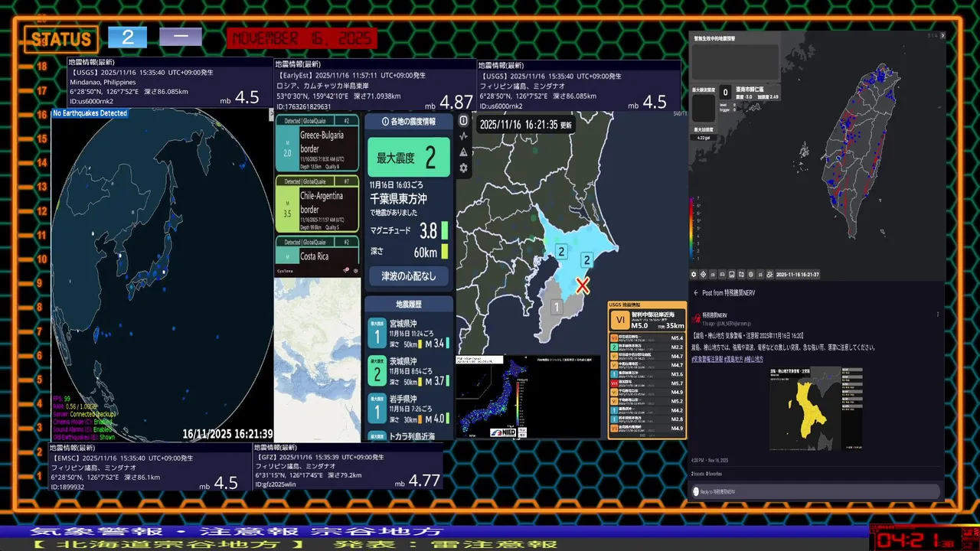Click the intensity 2 marker on Chiba coast
The height and width of the screenshot is (551, 980).
[x=587, y=260]
